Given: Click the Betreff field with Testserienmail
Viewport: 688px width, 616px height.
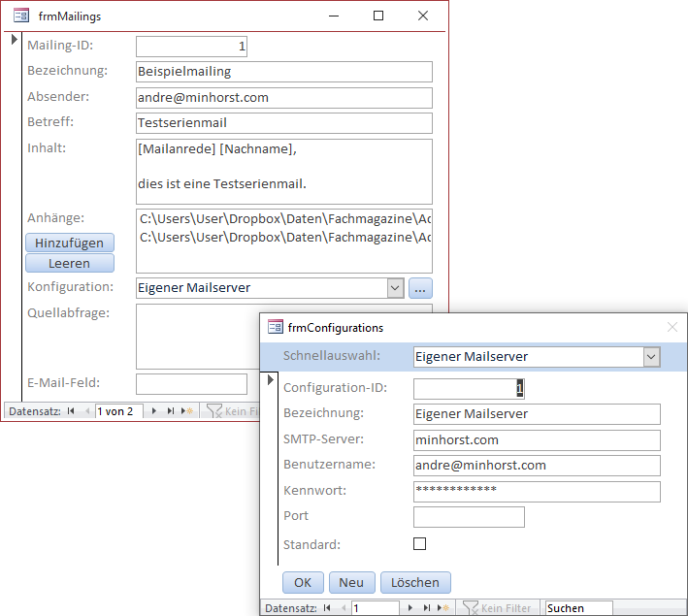Looking at the screenshot, I should point(284,123).
